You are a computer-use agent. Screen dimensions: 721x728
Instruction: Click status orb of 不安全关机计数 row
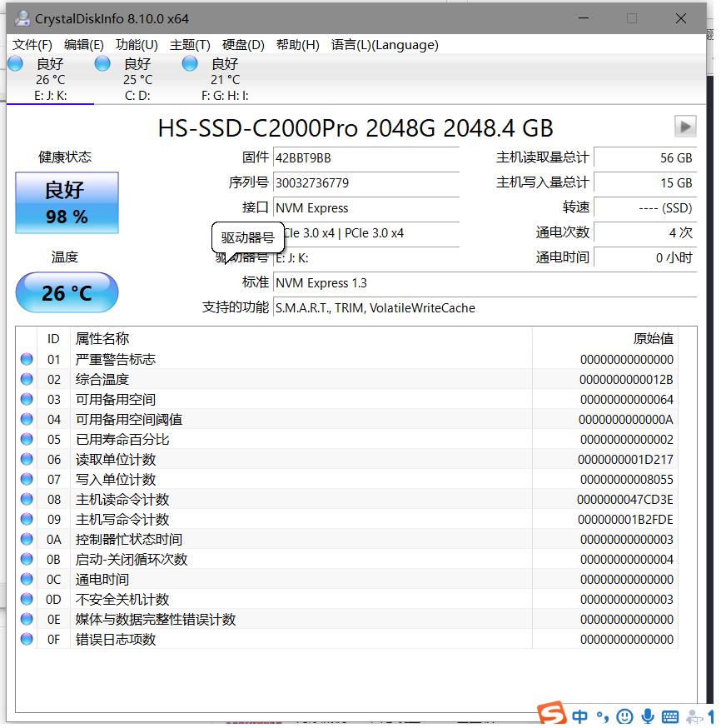point(27,598)
